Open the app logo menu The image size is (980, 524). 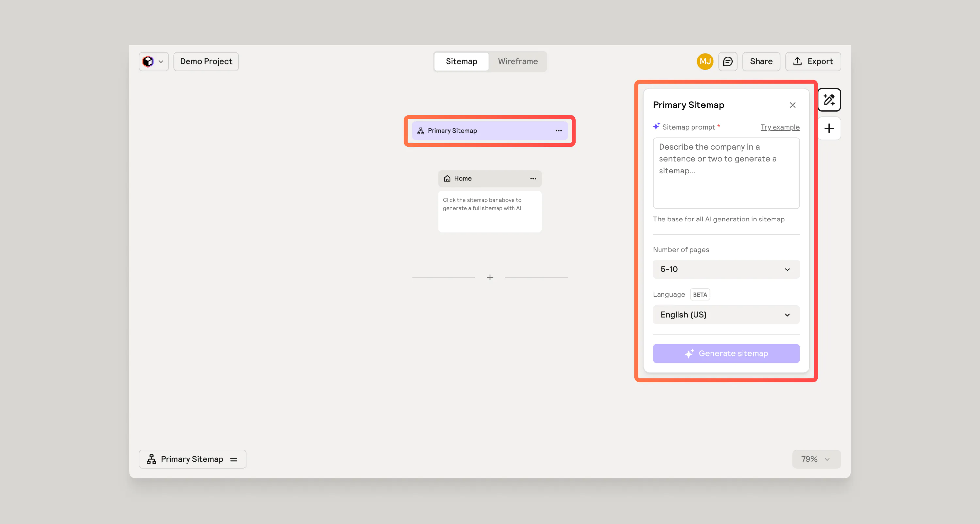pyautogui.click(x=153, y=61)
